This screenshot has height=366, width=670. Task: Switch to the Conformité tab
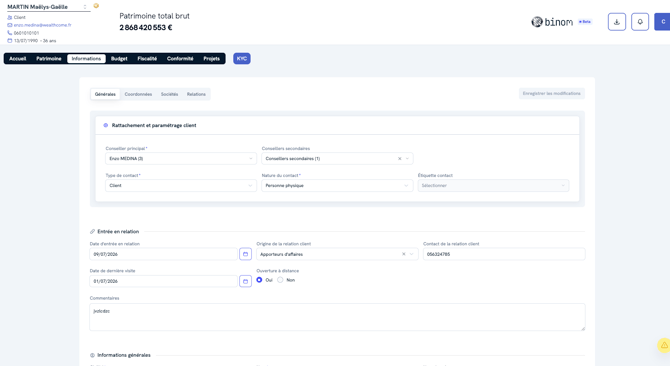(x=180, y=59)
